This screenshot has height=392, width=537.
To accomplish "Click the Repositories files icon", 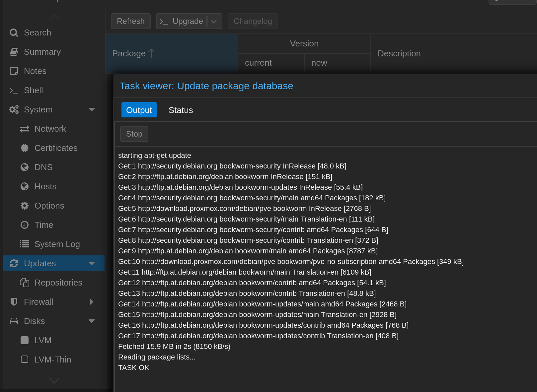I will [x=25, y=283].
